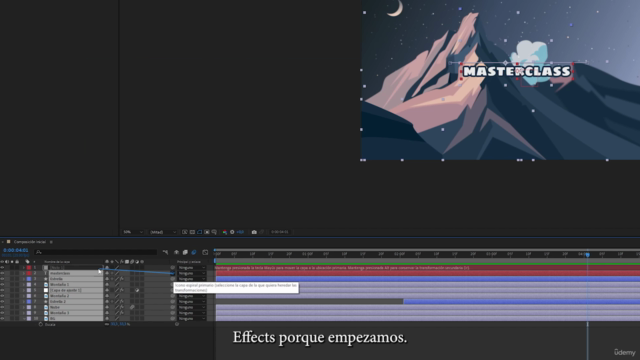This screenshot has height=360, width=640.
Task: Hide Capa de ajuste 1 eye toggle
Action: point(2,290)
